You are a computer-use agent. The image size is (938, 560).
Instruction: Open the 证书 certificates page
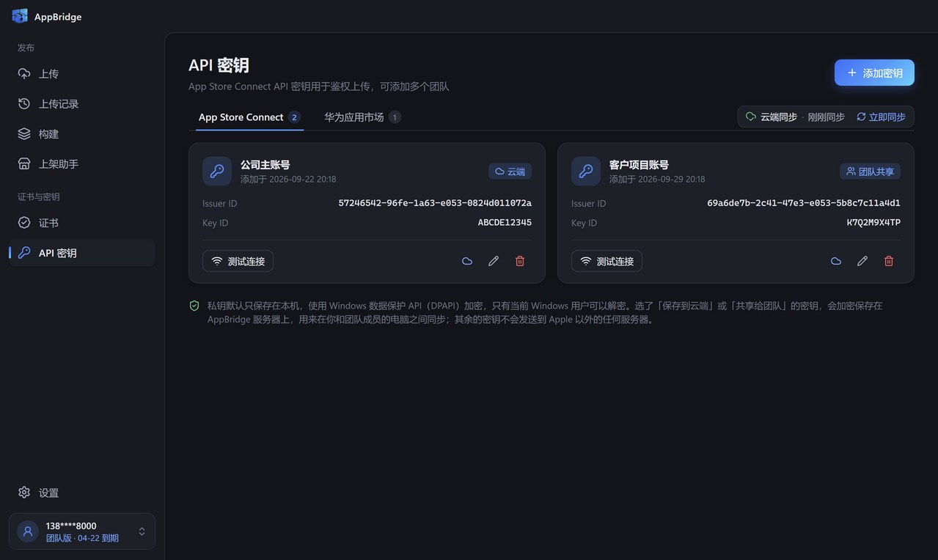[82, 223]
